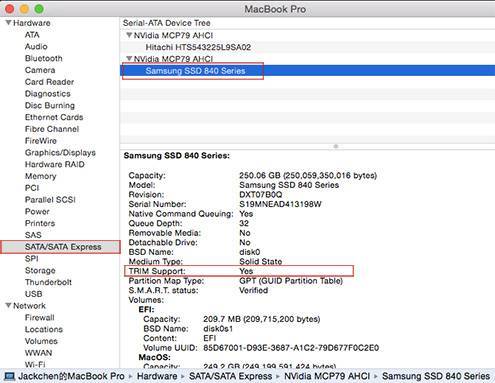Click Samsung SSD 840 Series in path bar
This screenshot has width=495, height=383.
click(436, 376)
